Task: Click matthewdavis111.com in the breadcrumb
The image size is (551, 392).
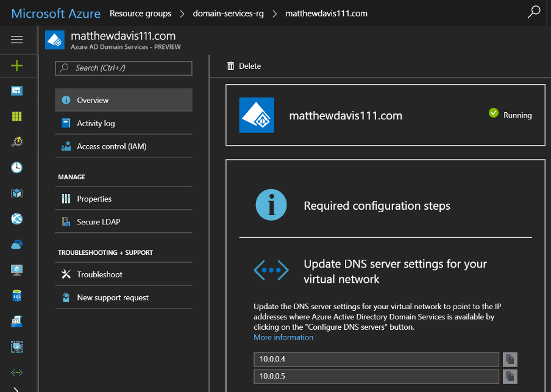Action: (327, 13)
